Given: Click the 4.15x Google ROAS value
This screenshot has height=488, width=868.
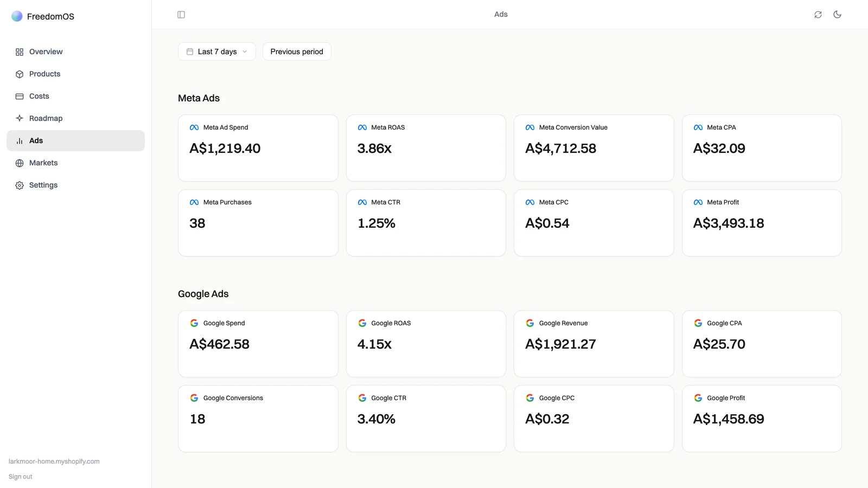Looking at the screenshot, I should [x=374, y=344].
